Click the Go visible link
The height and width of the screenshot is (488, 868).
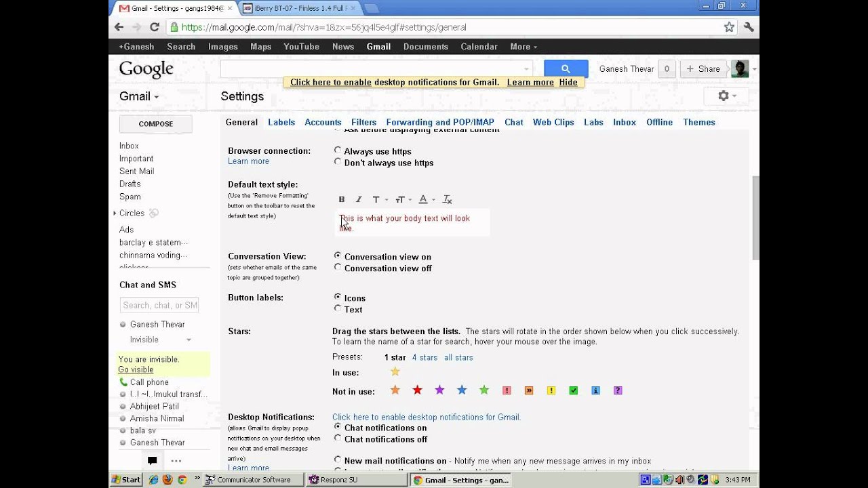click(x=136, y=369)
